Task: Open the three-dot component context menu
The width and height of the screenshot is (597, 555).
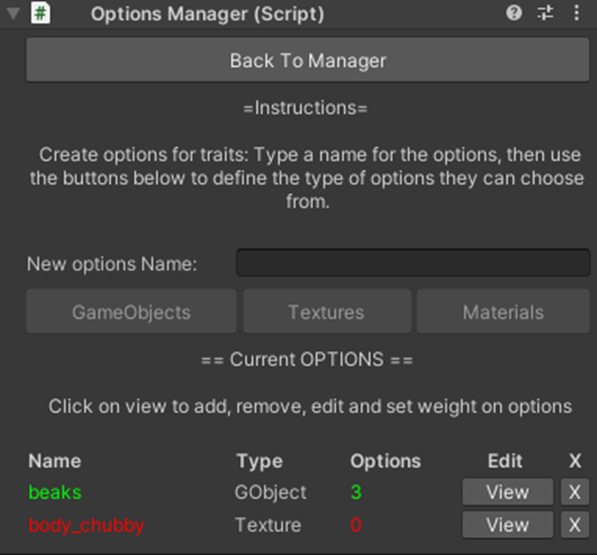Action: (576, 13)
